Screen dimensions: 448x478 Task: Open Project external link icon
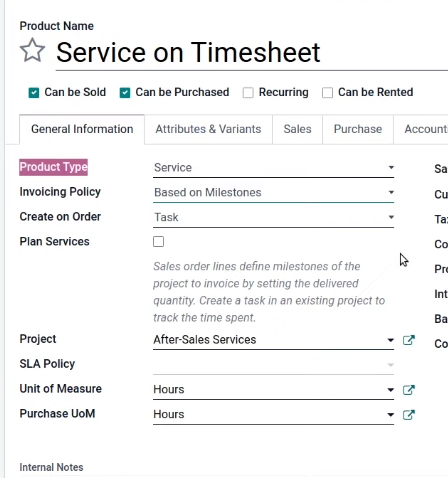pyautogui.click(x=409, y=340)
